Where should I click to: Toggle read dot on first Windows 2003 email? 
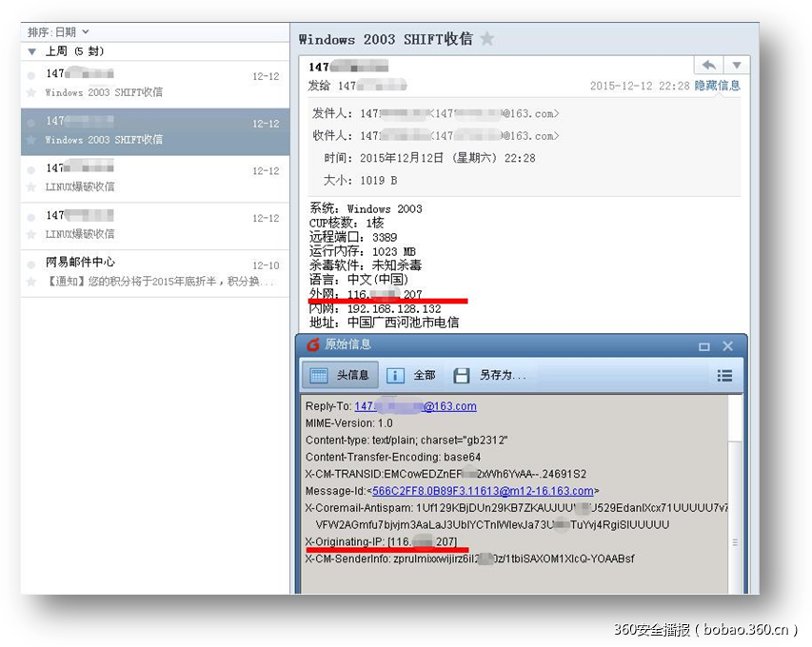pyautogui.click(x=31, y=75)
